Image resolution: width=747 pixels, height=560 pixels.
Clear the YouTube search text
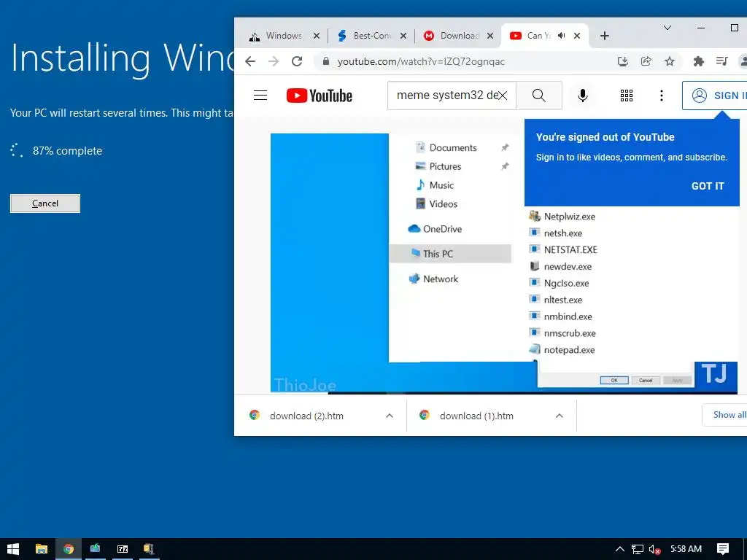[x=503, y=96]
